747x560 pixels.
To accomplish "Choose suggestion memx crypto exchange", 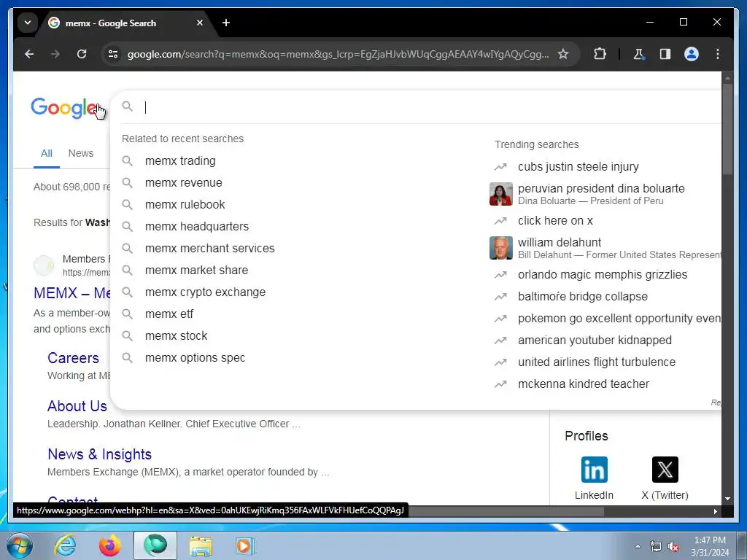I will [x=205, y=292].
